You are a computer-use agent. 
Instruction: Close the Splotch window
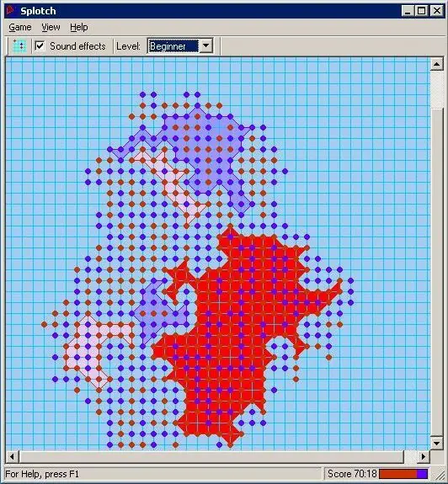pos(436,11)
